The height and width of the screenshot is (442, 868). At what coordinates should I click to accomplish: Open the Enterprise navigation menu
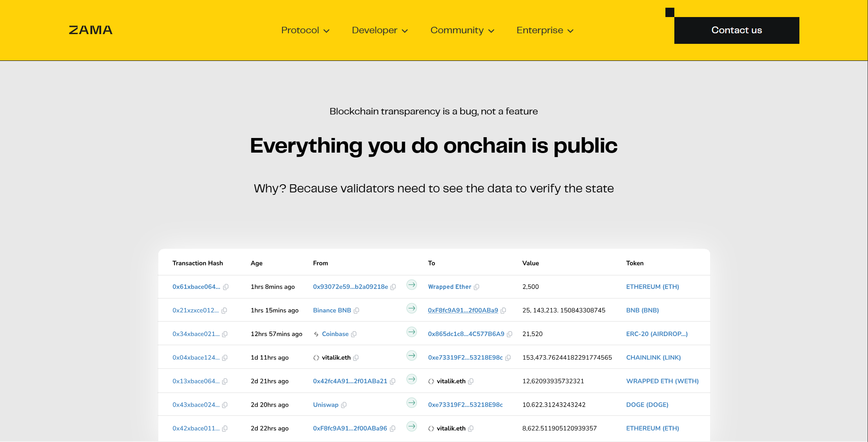545,30
